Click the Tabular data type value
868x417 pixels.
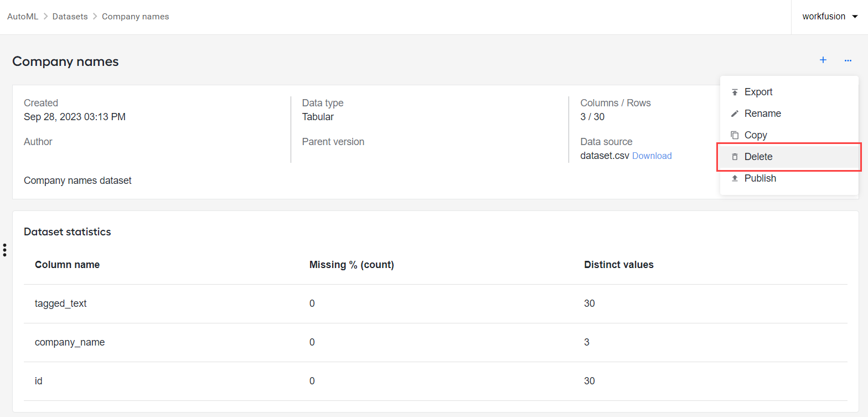tap(318, 117)
